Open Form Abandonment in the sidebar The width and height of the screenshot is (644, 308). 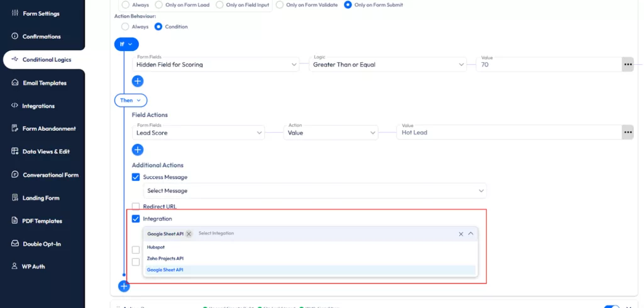(x=49, y=129)
